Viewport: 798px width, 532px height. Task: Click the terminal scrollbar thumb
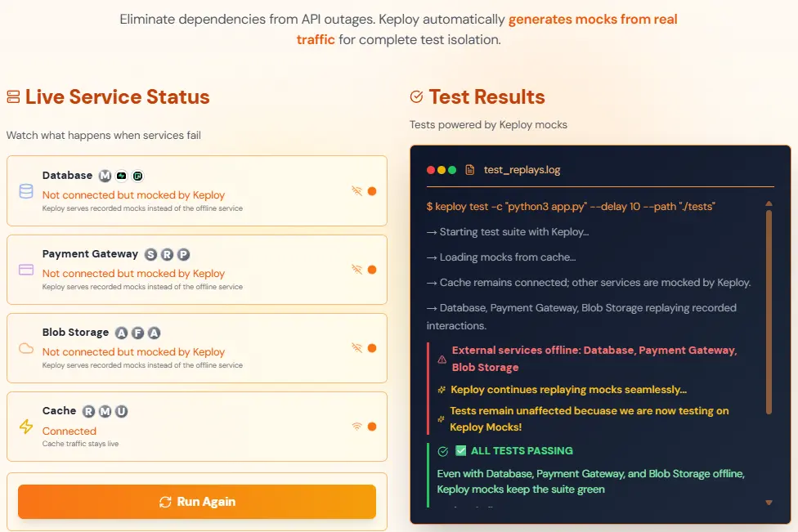[769, 312]
